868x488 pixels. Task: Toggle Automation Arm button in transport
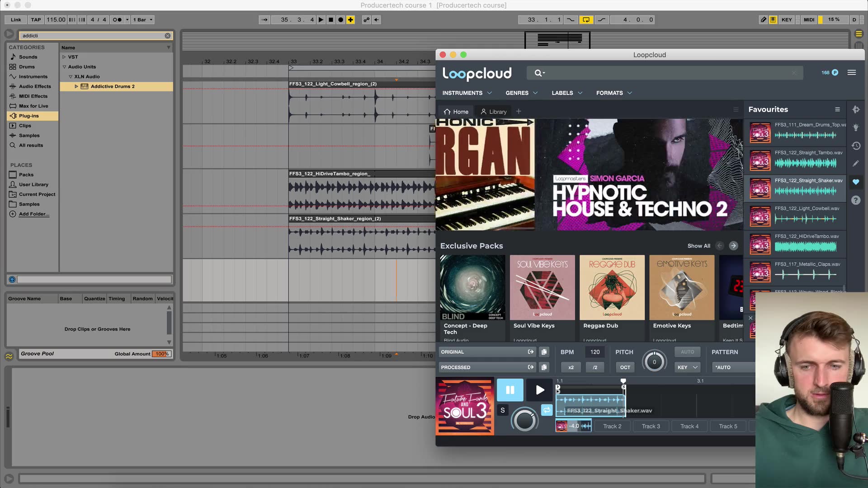(x=366, y=20)
